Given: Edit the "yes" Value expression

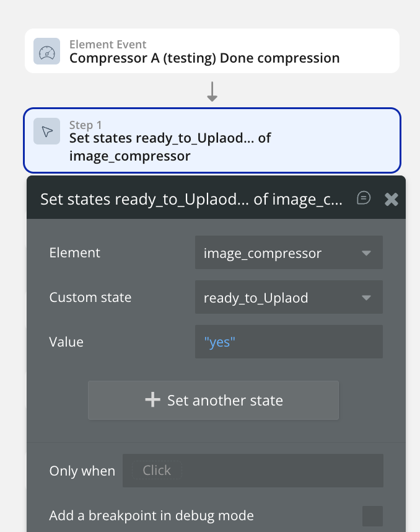Looking at the screenshot, I should [288, 342].
